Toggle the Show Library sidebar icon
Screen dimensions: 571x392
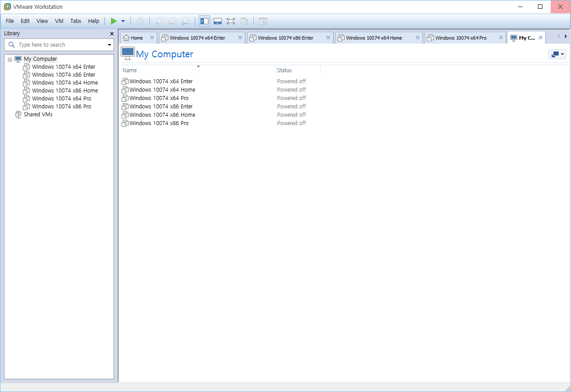[x=204, y=21]
